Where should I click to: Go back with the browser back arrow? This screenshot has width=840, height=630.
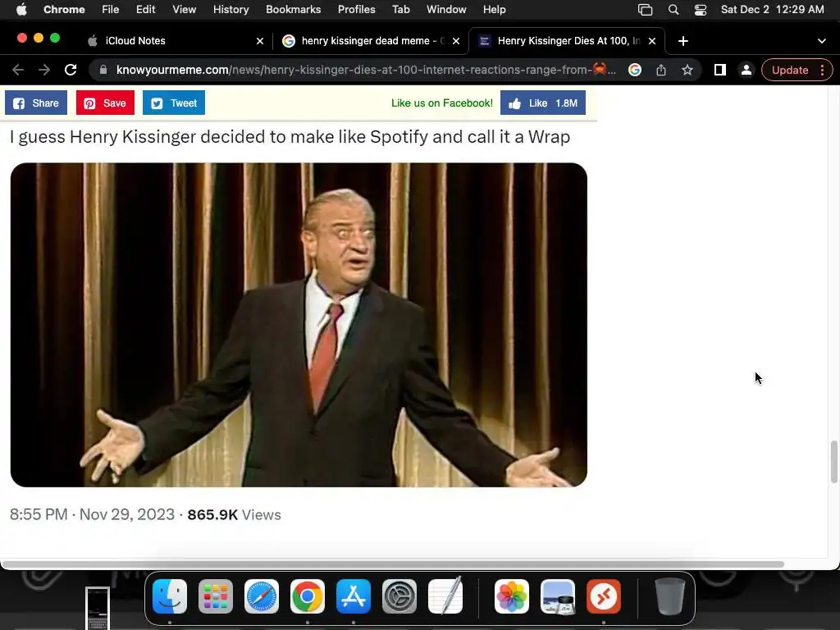pos(18,70)
